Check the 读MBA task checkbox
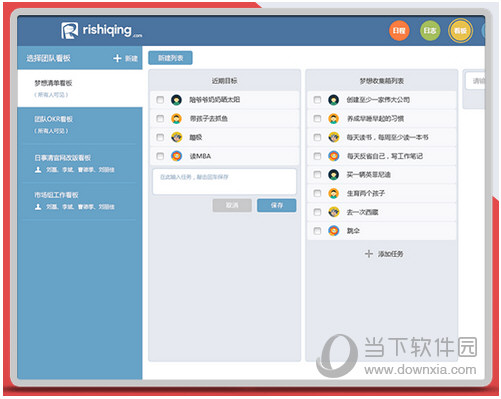 [160, 156]
